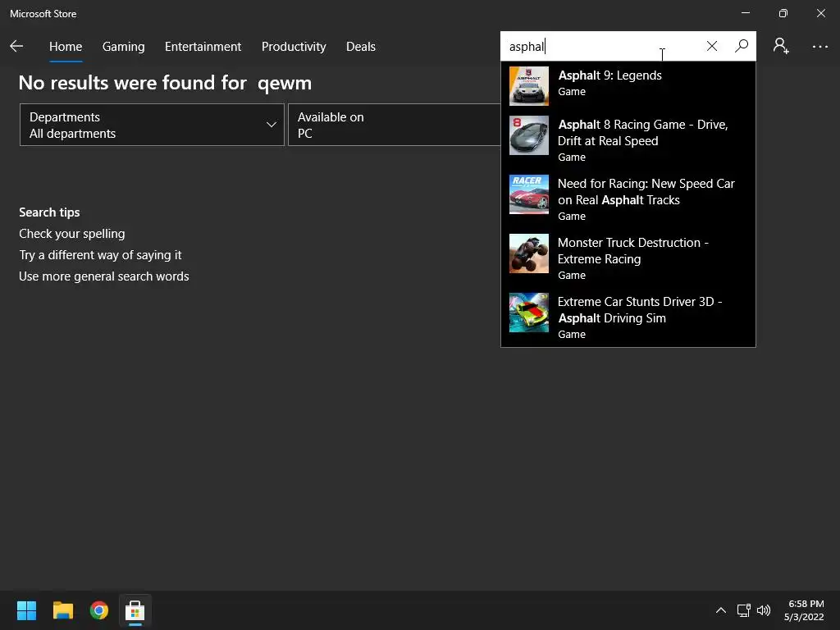Click the Departments dropdown chevron arrow
Image resolution: width=840 pixels, height=630 pixels.
coord(271,125)
